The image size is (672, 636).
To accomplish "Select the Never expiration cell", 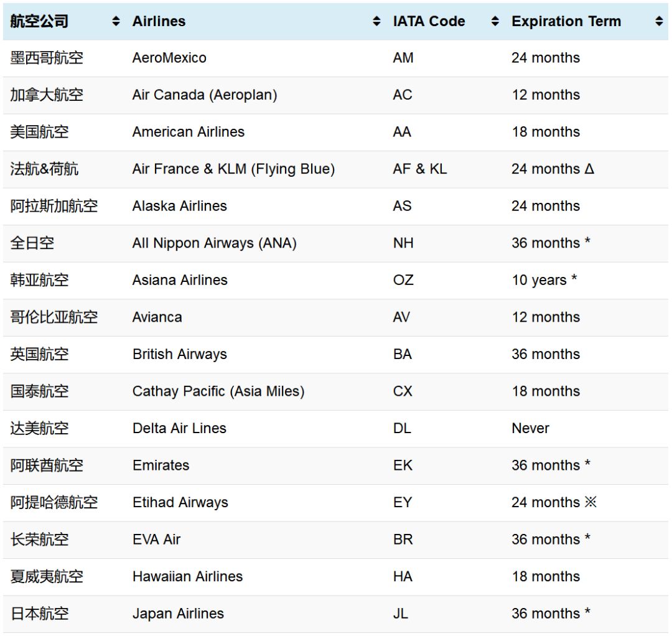I will point(531,429).
